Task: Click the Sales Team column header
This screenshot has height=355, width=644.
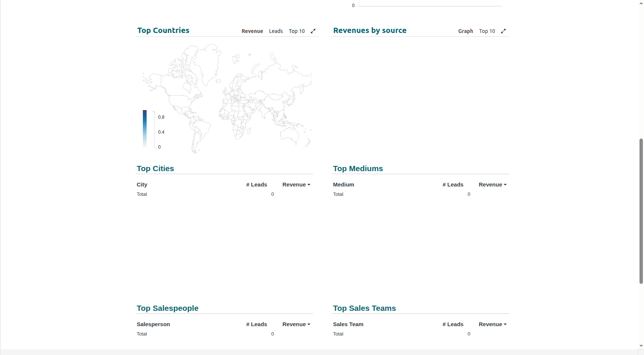Action: [x=348, y=324]
